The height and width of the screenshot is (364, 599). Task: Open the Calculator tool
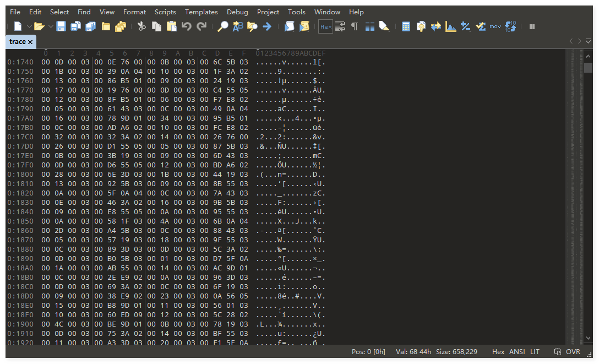pos(406,26)
